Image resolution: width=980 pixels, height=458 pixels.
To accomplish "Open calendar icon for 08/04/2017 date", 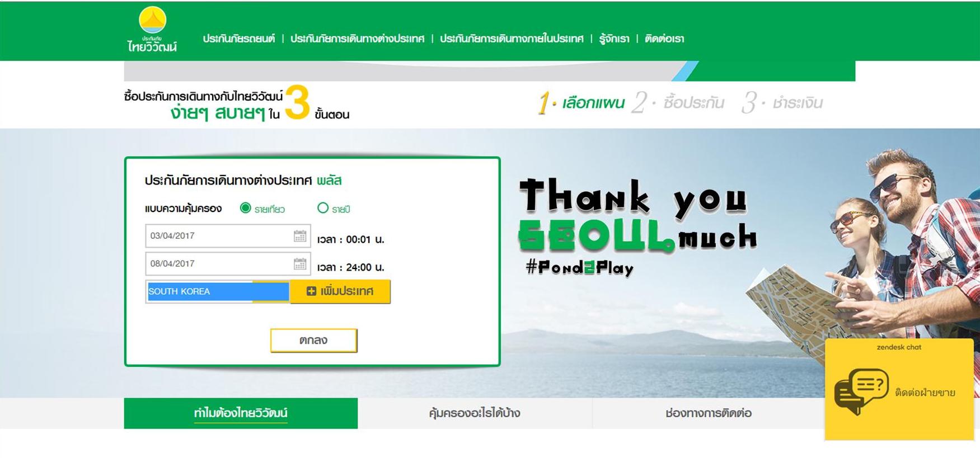I will click(300, 264).
